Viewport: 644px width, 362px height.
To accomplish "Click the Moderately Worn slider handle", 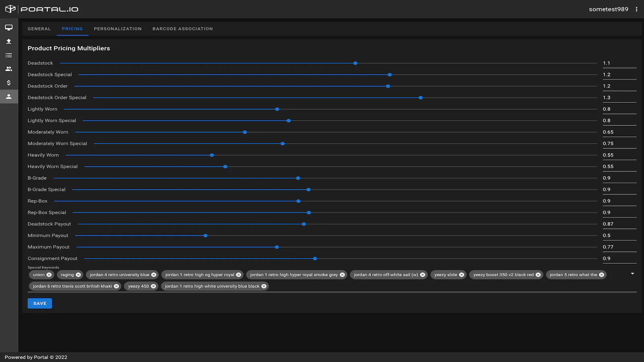I will (x=245, y=132).
